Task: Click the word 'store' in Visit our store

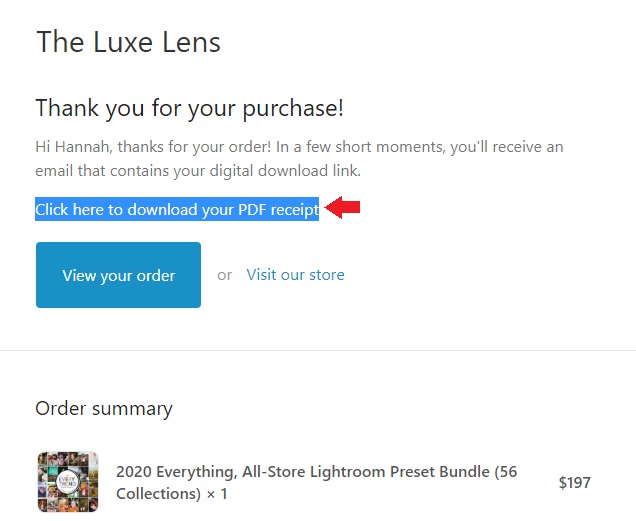Action: [325, 275]
